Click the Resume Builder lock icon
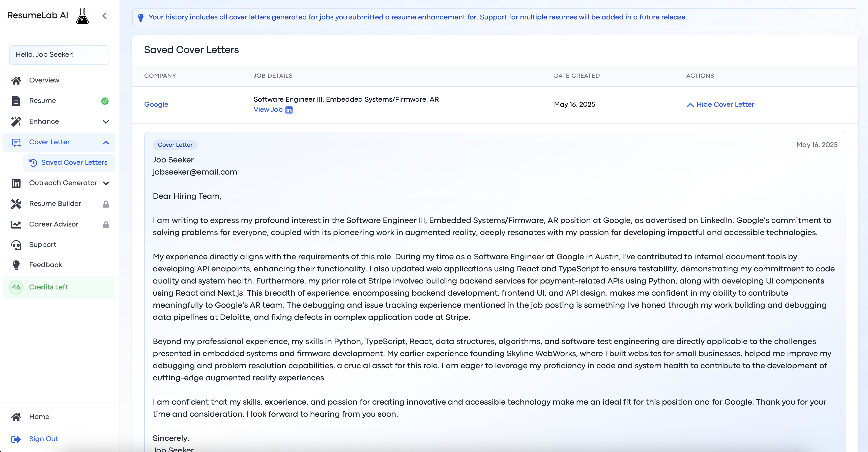Screen dimensions: 868x452 (x=106, y=204)
